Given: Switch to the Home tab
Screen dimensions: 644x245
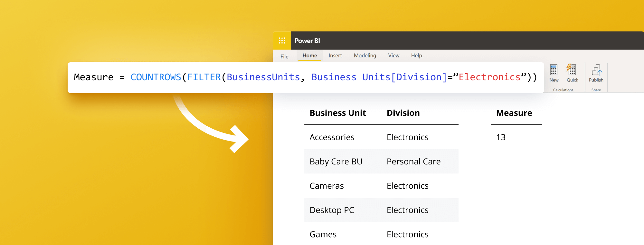Looking at the screenshot, I should tap(309, 55).
